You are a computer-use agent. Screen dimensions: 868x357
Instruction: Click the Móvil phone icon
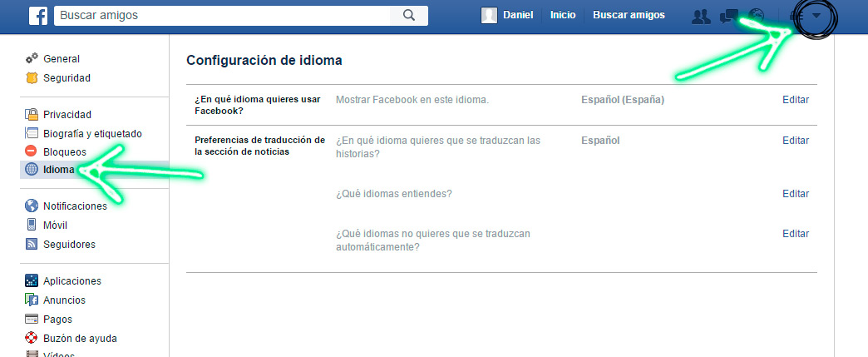32,225
